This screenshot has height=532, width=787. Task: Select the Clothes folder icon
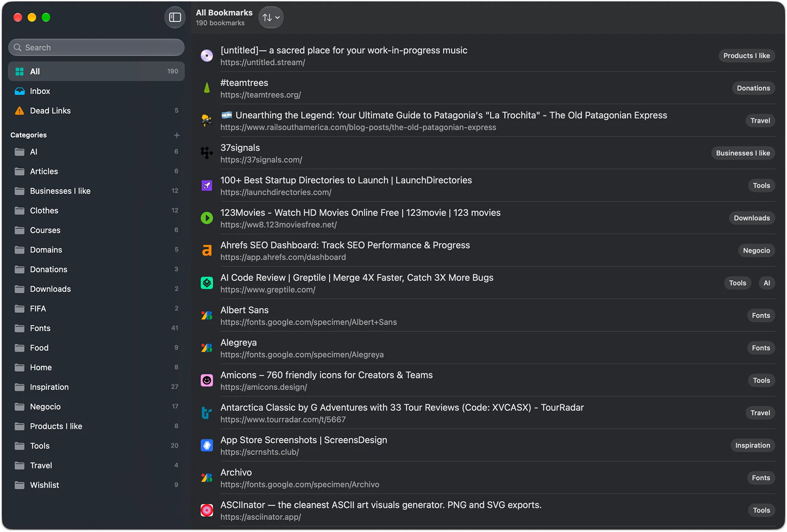pyautogui.click(x=19, y=210)
